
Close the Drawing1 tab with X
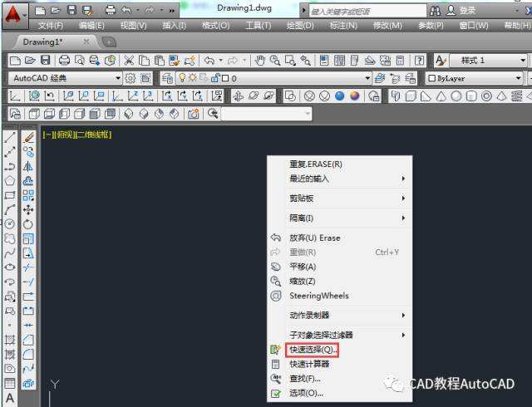click(86, 42)
